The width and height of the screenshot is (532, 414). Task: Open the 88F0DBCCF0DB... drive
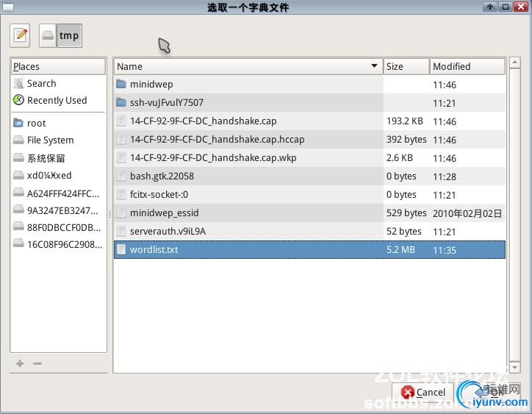tap(58, 227)
